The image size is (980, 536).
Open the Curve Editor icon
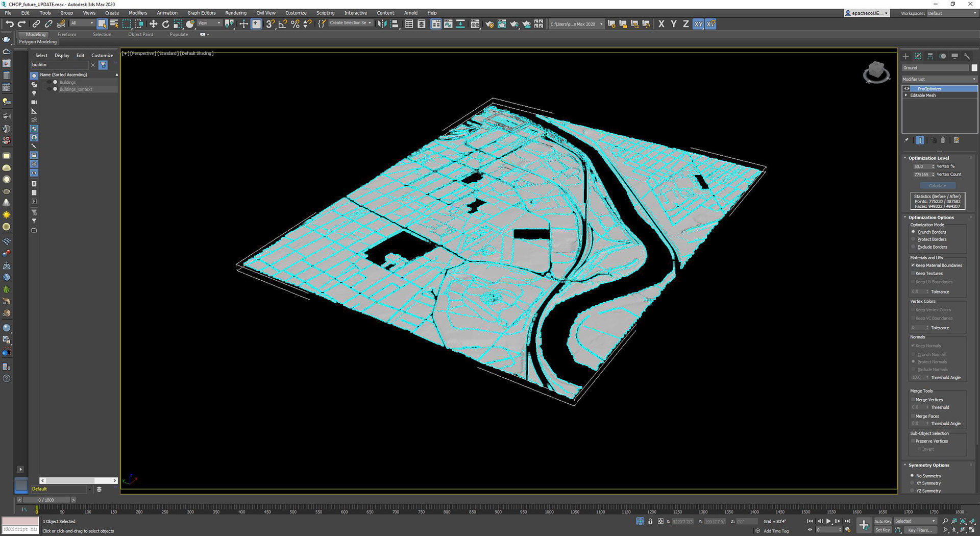point(448,24)
